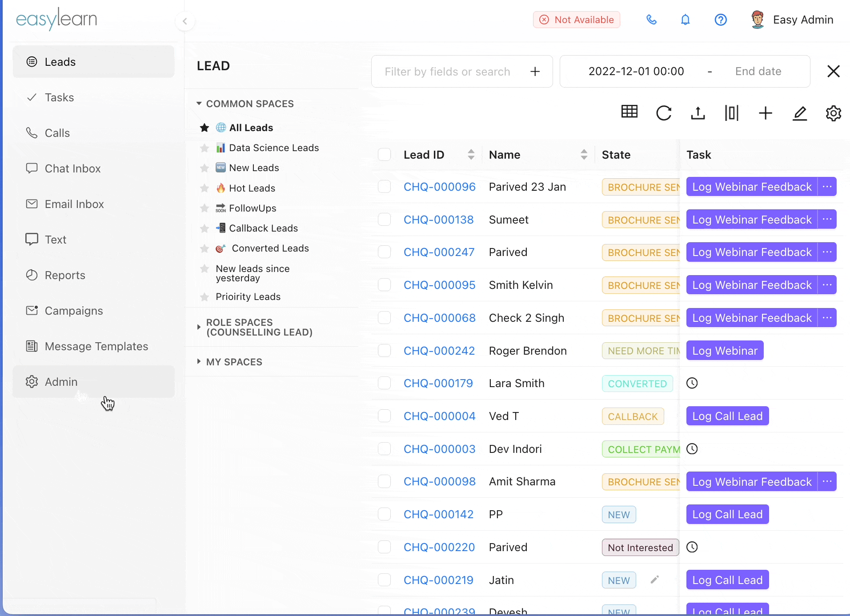This screenshot has width=850, height=616.
Task: Click the pencil edit icon in toolbar
Action: pyautogui.click(x=800, y=113)
